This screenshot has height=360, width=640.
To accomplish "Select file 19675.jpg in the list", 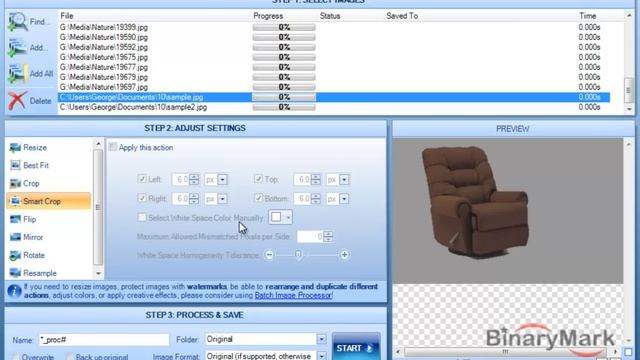I will 104,57.
